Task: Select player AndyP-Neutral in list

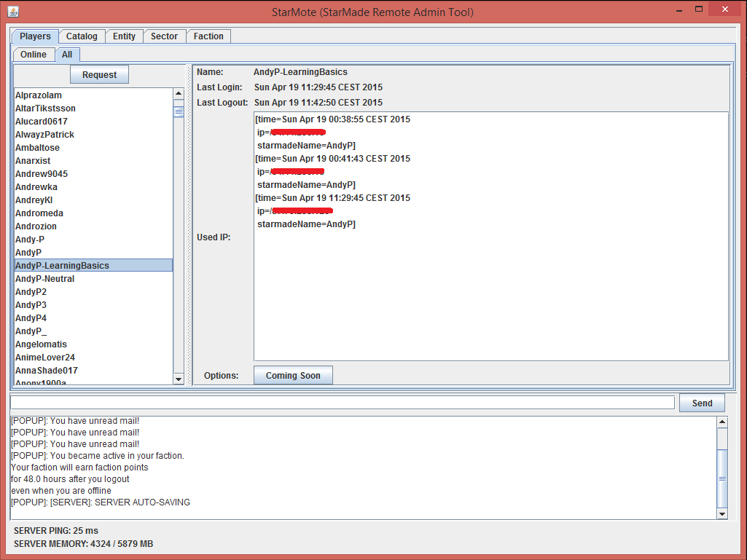Action: pyautogui.click(x=45, y=279)
